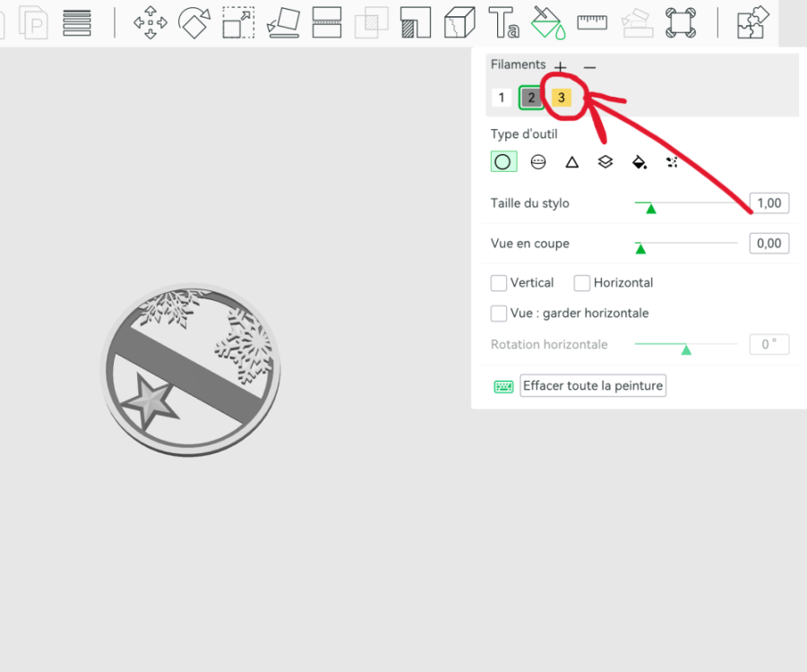
Task: Click the keyboard shortcuts icon
Action: tap(504, 386)
